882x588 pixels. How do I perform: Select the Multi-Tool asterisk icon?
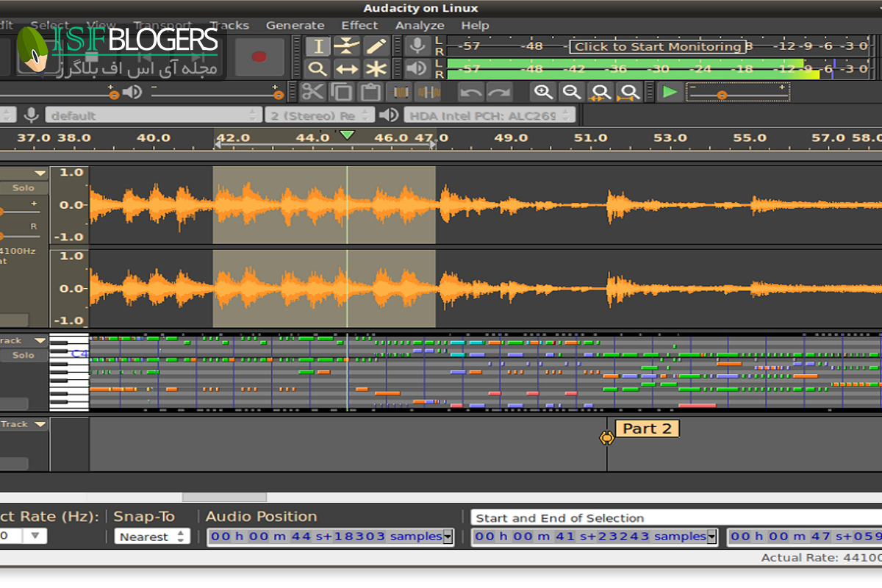coord(376,69)
